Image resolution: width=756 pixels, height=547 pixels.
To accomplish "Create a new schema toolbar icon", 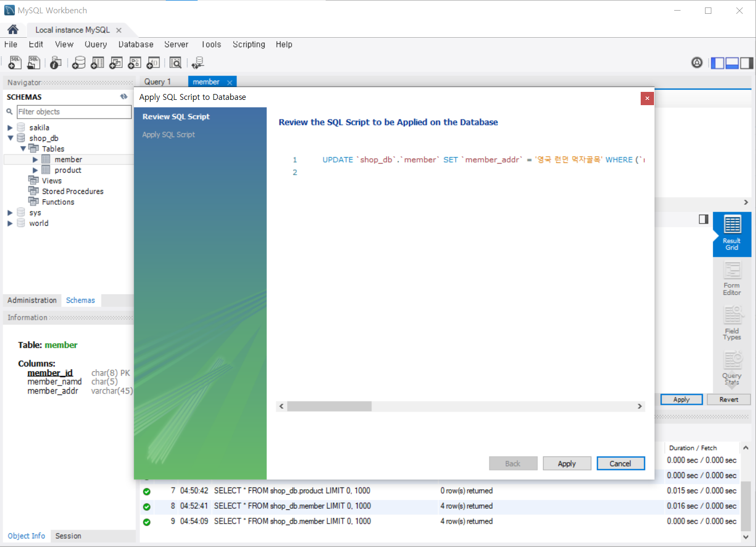I will point(79,63).
